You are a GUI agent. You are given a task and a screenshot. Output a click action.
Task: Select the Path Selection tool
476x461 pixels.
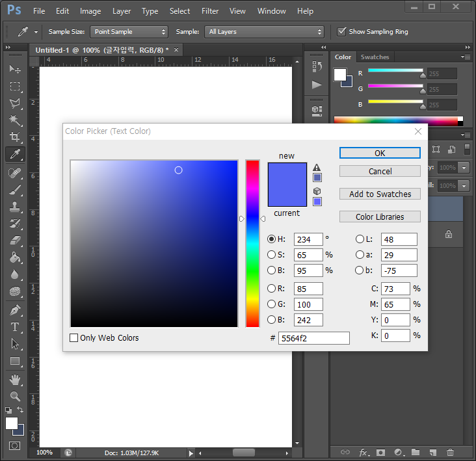[15, 344]
